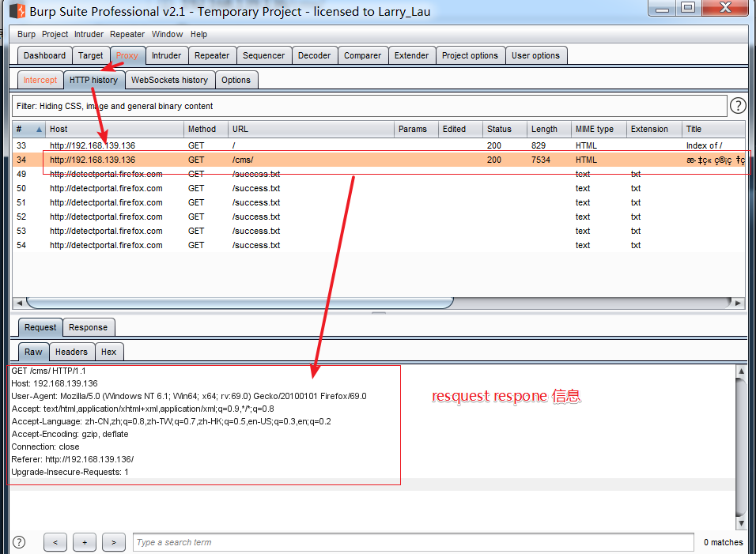
Task: Click the up arrow of request scrollbar
Action: point(741,371)
